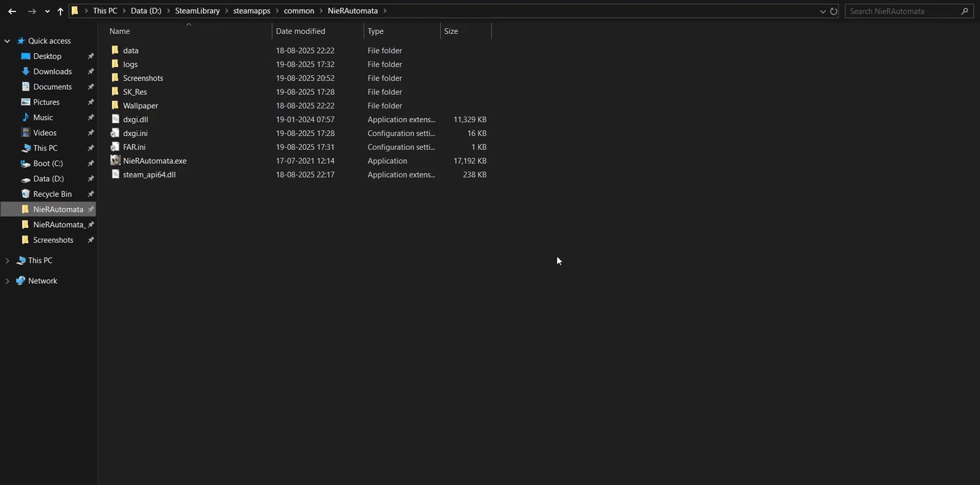The height and width of the screenshot is (485, 980).
Task: Expand the chevron after Data (D:) breadcrumb
Action: tap(169, 11)
